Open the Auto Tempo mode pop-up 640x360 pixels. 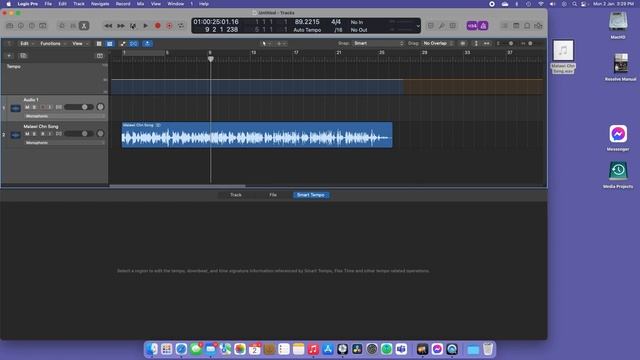point(307,30)
